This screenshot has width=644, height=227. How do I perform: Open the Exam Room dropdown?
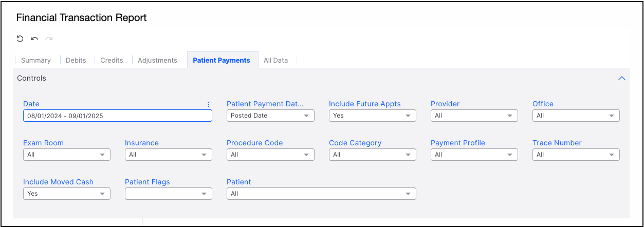67,155
